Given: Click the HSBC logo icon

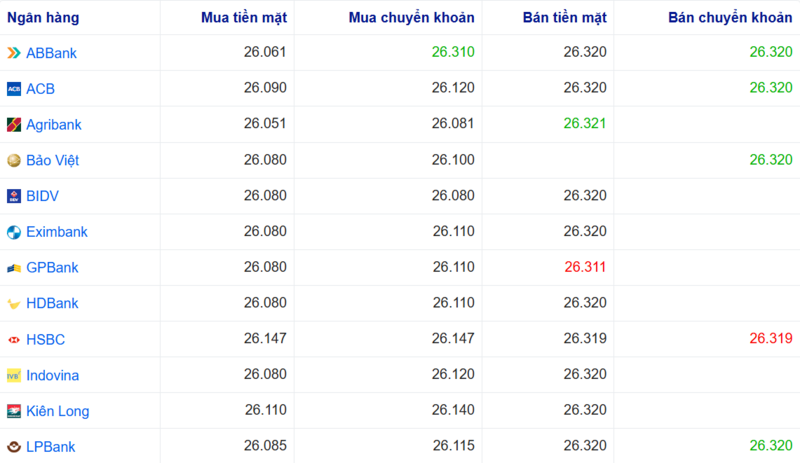Looking at the screenshot, I should 14,340.
